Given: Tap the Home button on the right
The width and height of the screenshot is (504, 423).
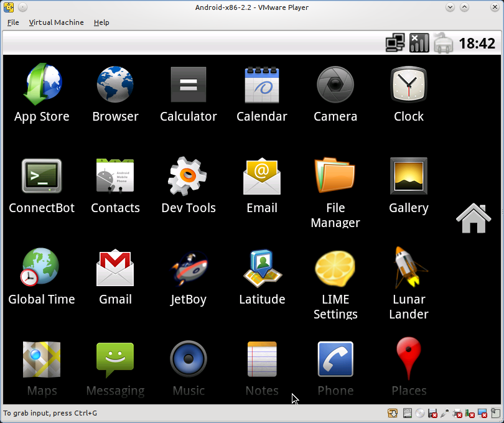Looking at the screenshot, I should [474, 218].
